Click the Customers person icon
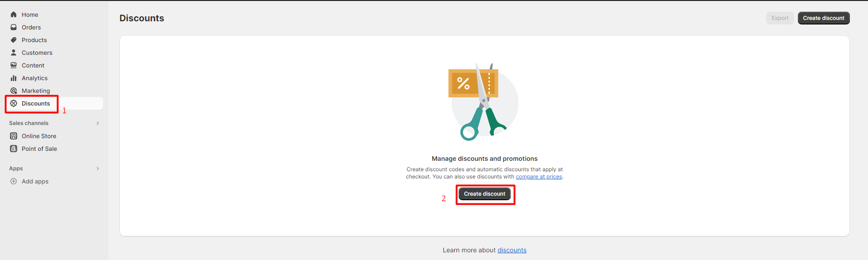 [x=14, y=53]
